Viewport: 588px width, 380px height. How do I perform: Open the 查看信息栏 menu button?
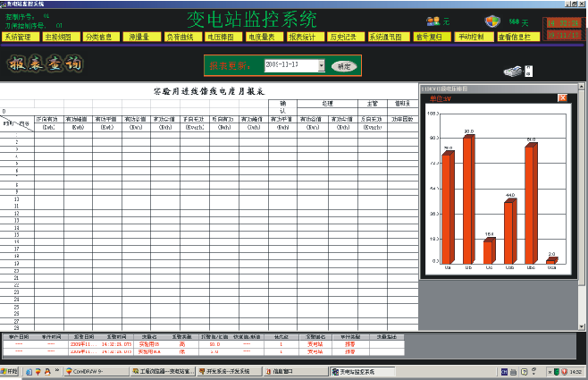[515, 38]
